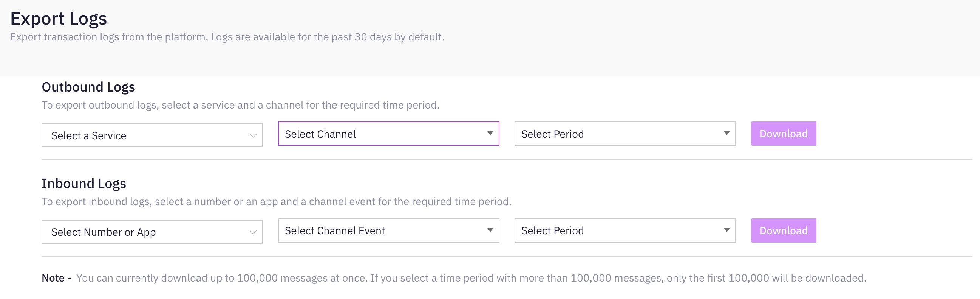Open the Select Period dropdown for inbound logs
Image resolution: width=980 pixels, height=299 pixels.
624,230
